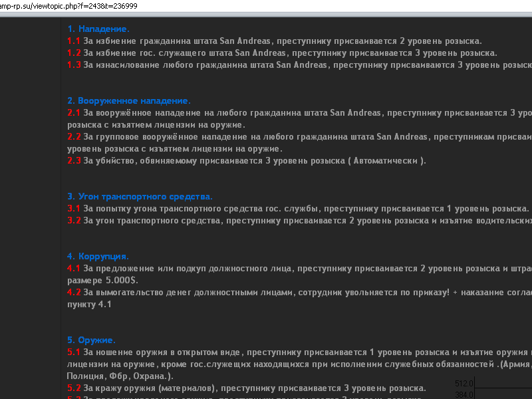The height and width of the screenshot is (399, 532).
Task: Click heading '3. Угон транспортного средства.'
Action: point(140,196)
